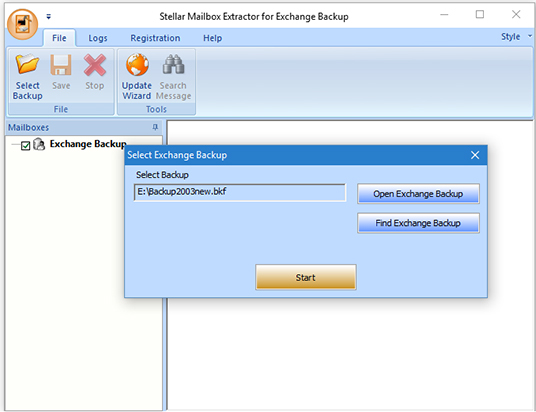Click the Exchange Backup mailbox icon
Image resolution: width=536 pixels, height=412 pixels.
click(x=39, y=144)
